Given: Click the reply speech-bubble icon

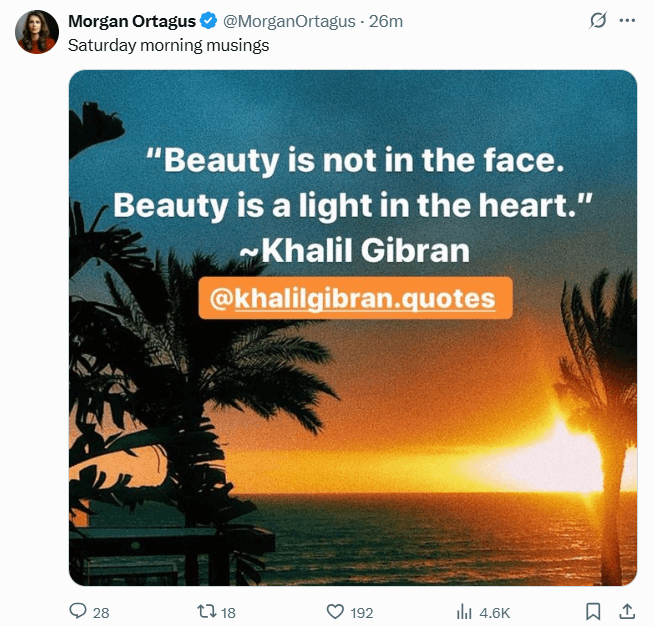Looking at the screenshot, I should [x=77, y=611].
